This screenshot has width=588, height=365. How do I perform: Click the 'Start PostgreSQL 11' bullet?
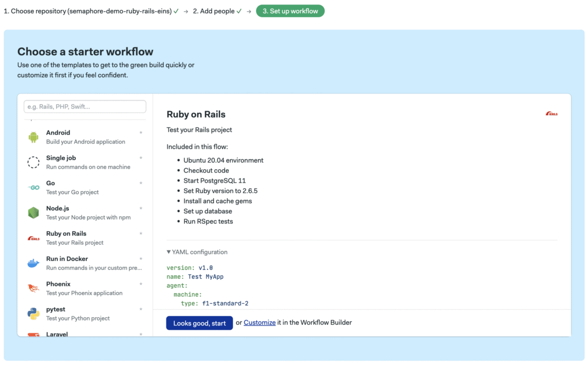(x=214, y=181)
